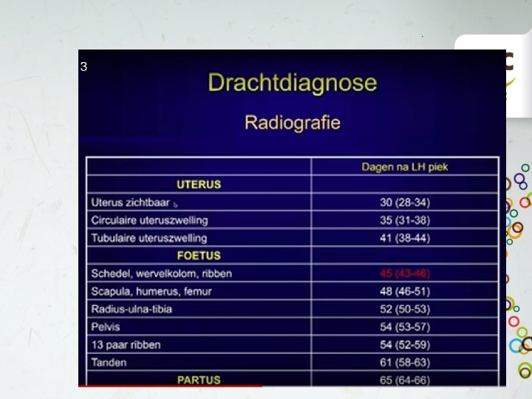Click the value '65 (64-66)'

pos(405,380)
